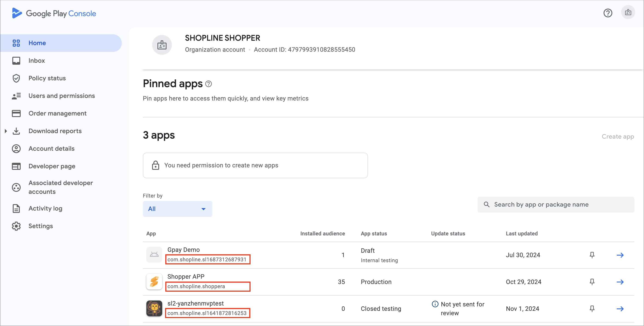This screenshot has height=326, width=644.
Task: Click the Google Play Console logo
Action: 54,13
